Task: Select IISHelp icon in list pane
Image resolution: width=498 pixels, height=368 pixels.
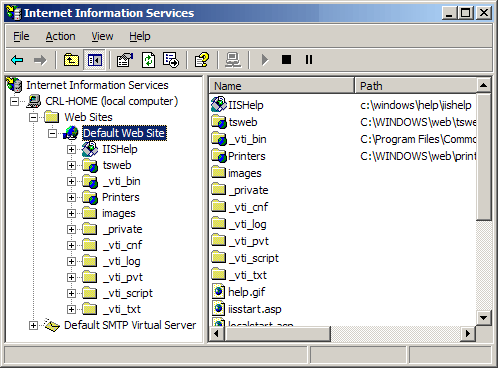Action: (219, 104)
